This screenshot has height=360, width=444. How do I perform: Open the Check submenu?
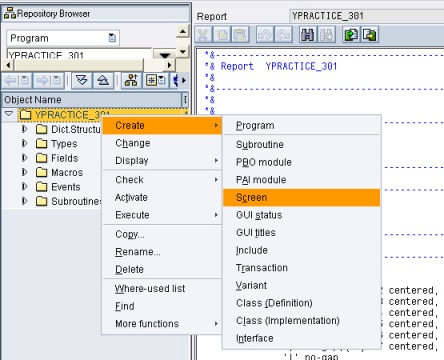click(162, 180)
